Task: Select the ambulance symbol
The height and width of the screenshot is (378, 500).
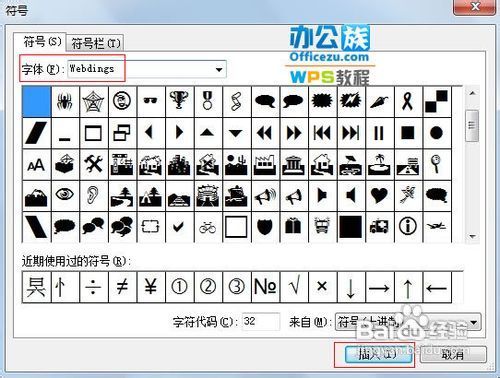Action: 379,227
